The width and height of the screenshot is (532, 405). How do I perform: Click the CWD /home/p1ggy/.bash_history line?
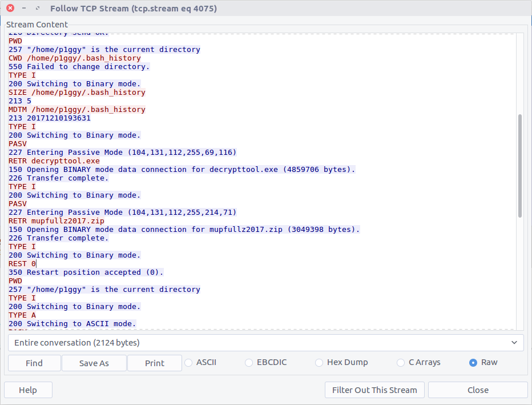coord(74,58)
